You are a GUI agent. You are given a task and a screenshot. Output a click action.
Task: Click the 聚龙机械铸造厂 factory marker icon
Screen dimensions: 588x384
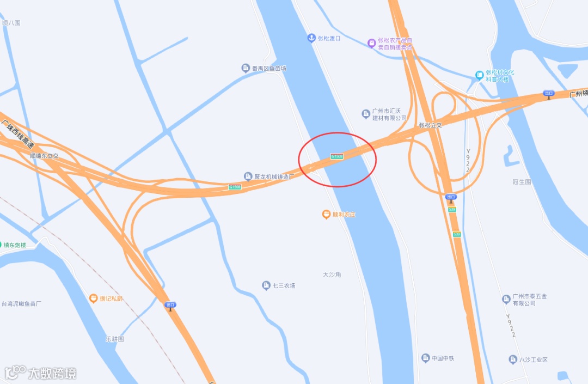(248, 176)
